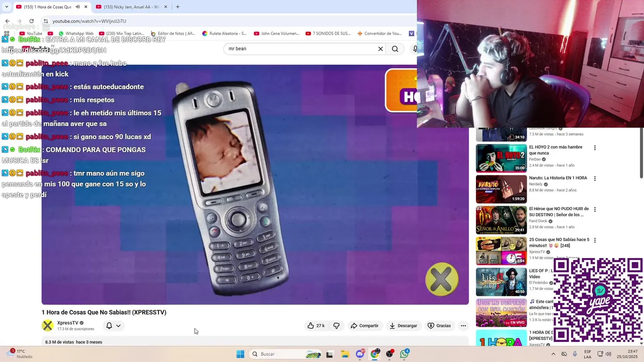Open the Nerdaily channel link
This screenshot has width=644, height=362.
click(x=536, y=184)
